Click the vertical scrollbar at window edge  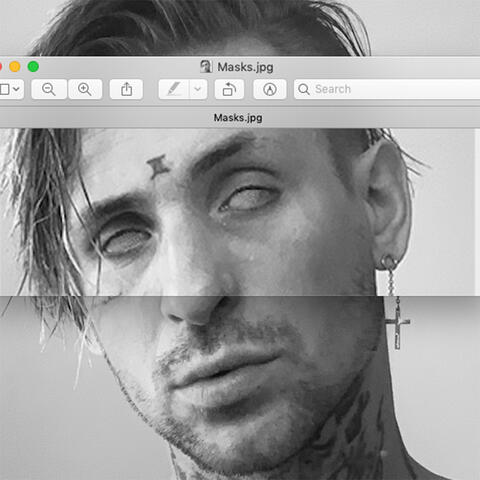coord(478,212)
